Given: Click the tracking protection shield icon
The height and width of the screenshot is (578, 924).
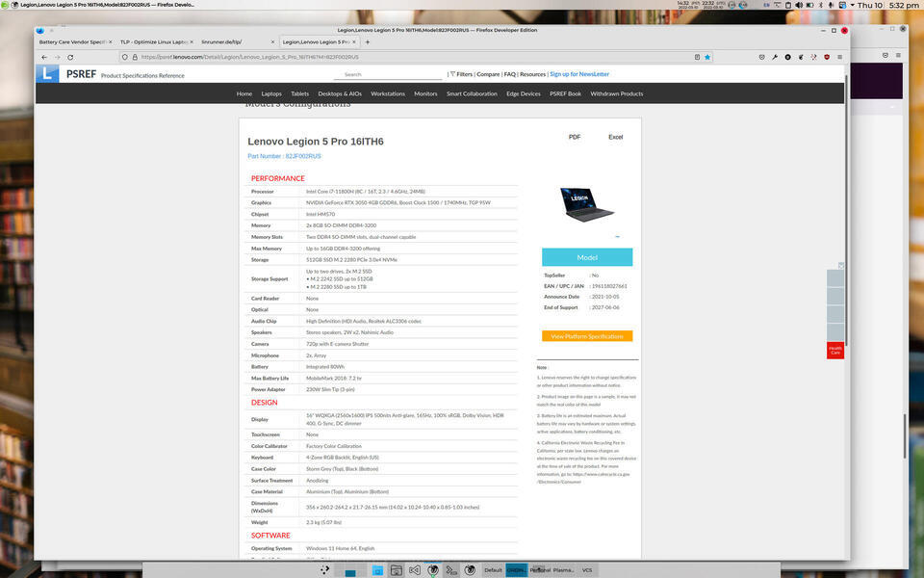Looking at the screenshot, I should 124,57.
